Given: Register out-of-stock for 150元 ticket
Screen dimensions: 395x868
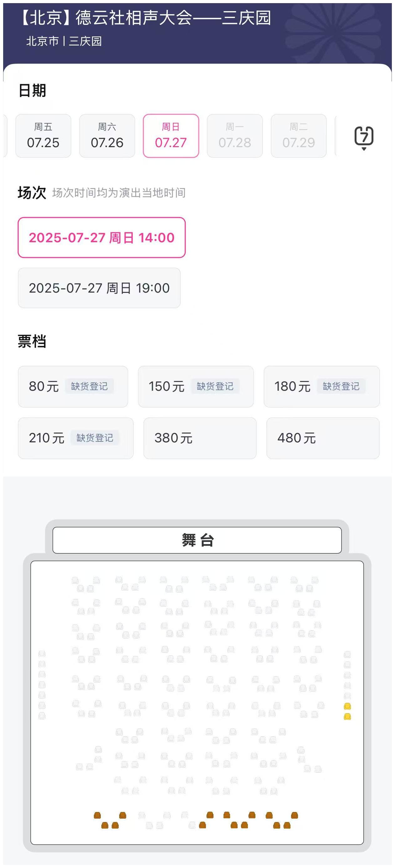Looking at the screenshot, I should click(x=215, y=386).
